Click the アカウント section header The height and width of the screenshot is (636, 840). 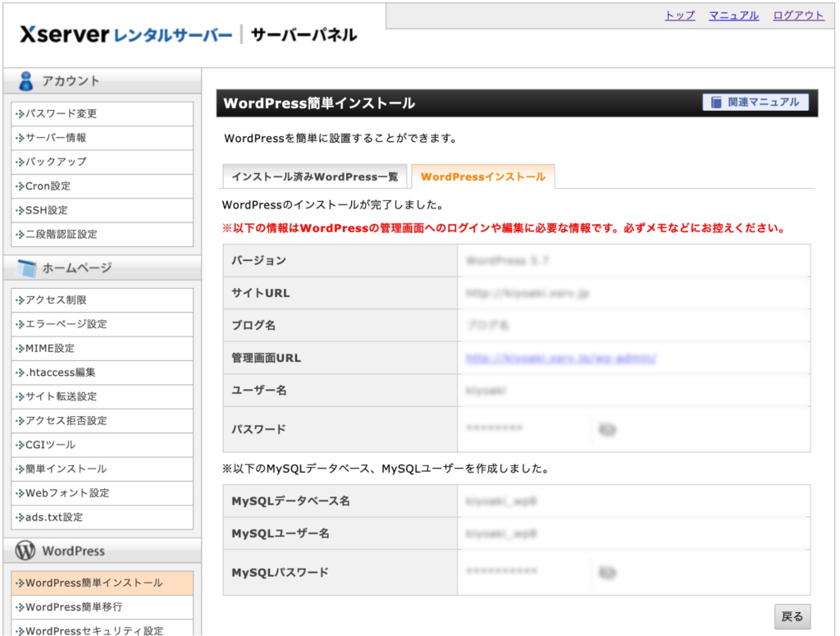(x=103, y=81)
